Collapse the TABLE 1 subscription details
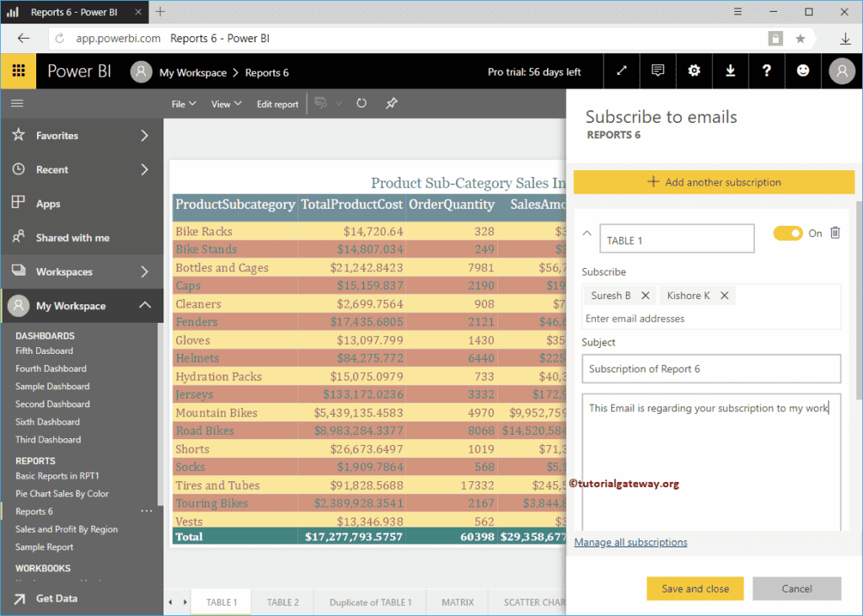 tap(587, 233)
